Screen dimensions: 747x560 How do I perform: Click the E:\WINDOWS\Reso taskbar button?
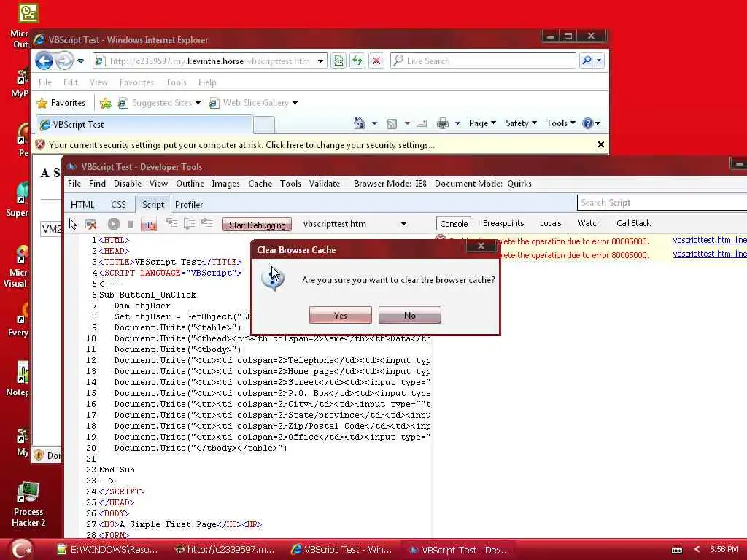pyautogui.click(x=108, y=550)
